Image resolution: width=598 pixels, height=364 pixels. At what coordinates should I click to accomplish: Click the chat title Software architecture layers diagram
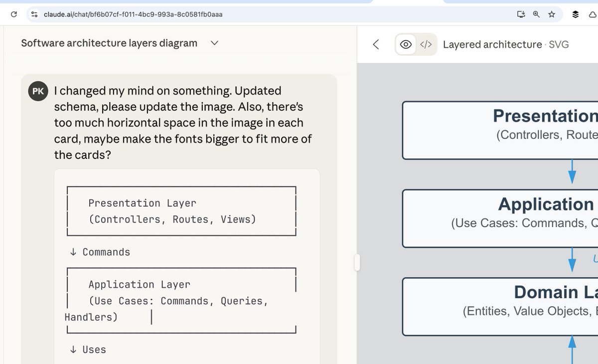click(109, 43)
